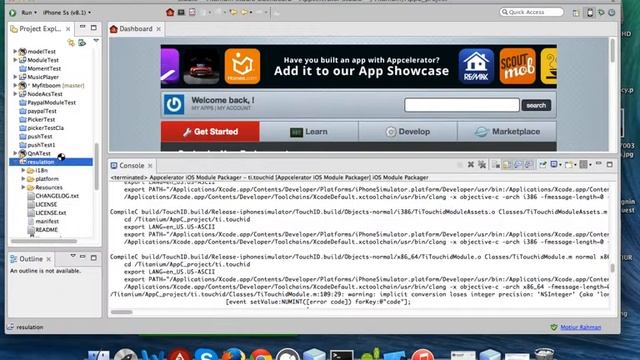Image resolution: width=640 pixels, height=360 pixels.
Task: Click the Dashboard home icon in toolbar
Action: tap(170, 12)
